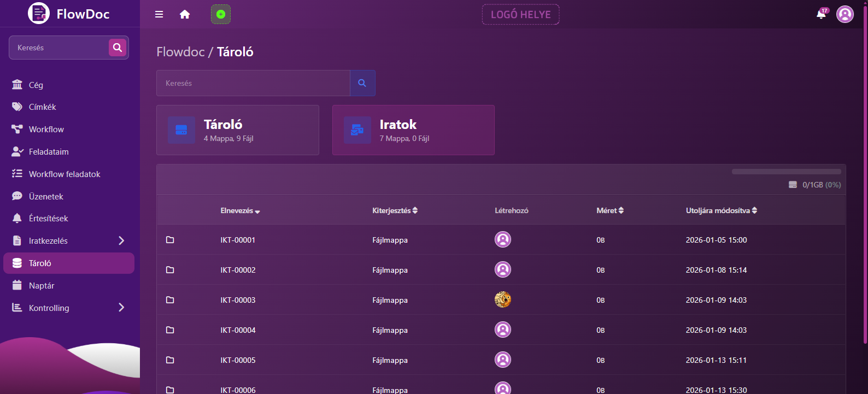Expand the Iratkezelés submenu
The image size is (868, 394).
tap(121, 240)
